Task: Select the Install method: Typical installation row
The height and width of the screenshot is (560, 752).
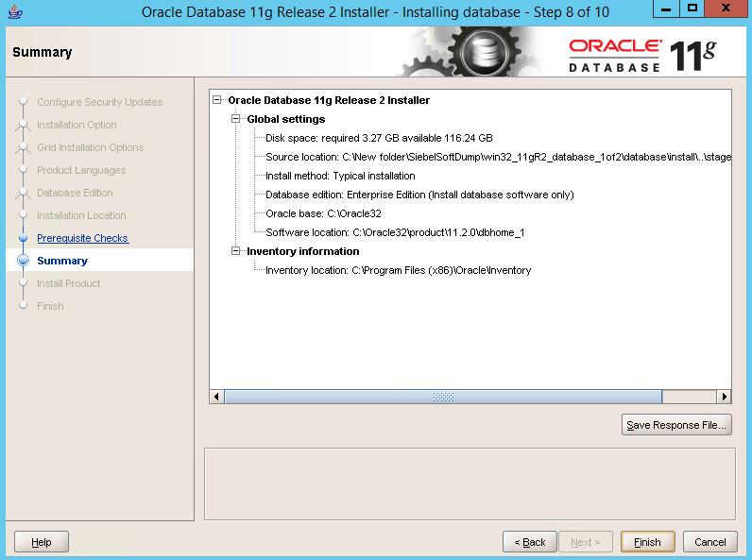Action: (340, 176)
